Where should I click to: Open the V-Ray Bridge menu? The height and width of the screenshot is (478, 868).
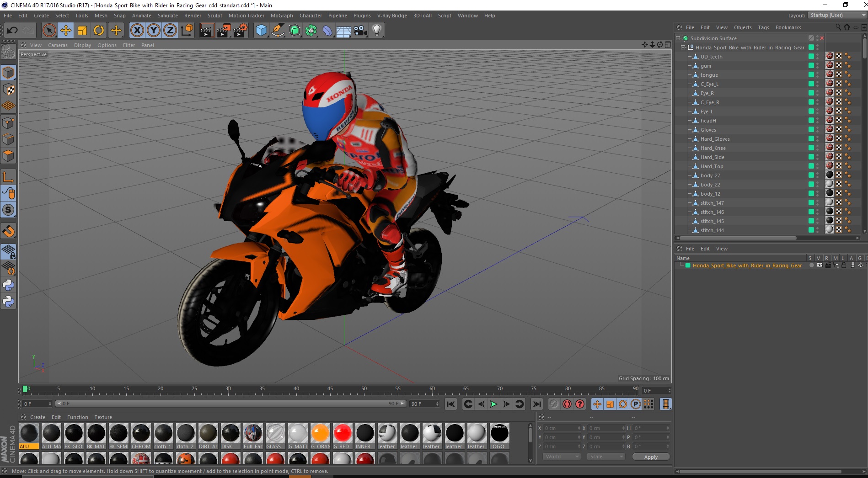392,16
